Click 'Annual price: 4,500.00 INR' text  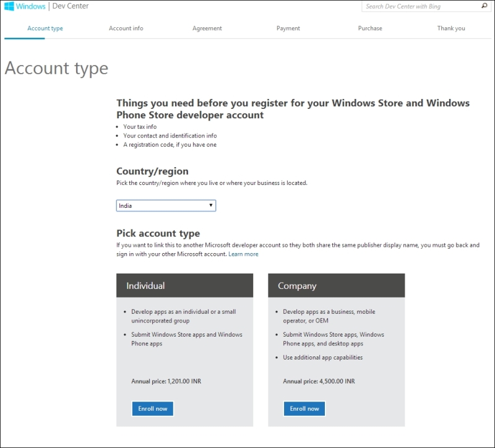[x=319, y=381]
